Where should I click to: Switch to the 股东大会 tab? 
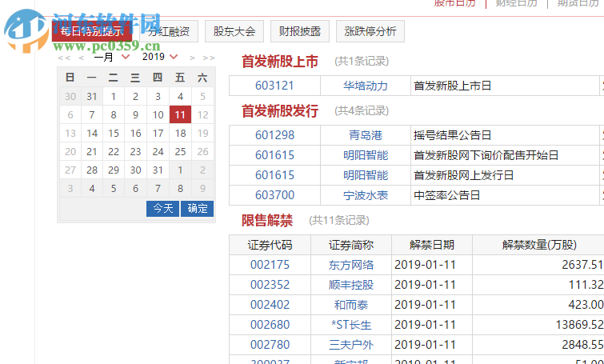pos(234,31)
